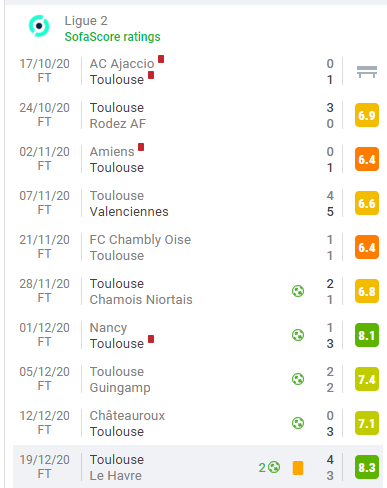This screenshot has width=387, height=488.
Task: Click the goal ball icon in Chamois Niortais match
Action: point(298,291)
